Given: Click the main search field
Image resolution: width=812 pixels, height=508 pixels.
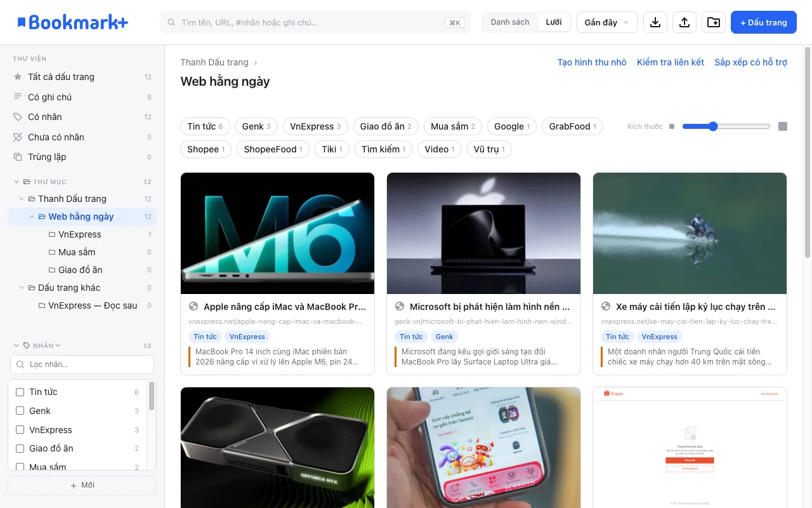Looking at the screenshot, I should pyautogui.click(x=315, y=22).
